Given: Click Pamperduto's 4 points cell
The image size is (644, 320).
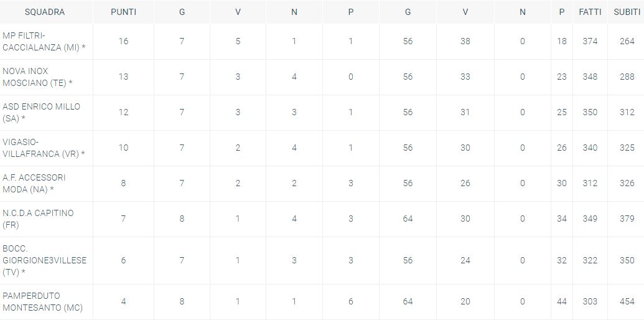Looking at the screenshot, I should tap(123, 301).
